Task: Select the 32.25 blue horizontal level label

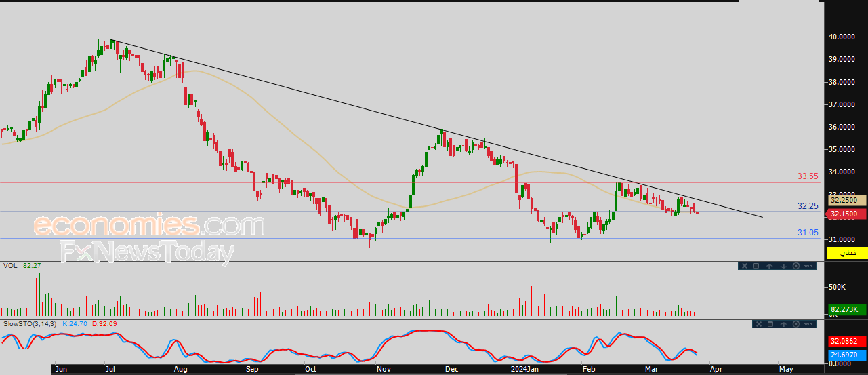Action: coord(807,205)
